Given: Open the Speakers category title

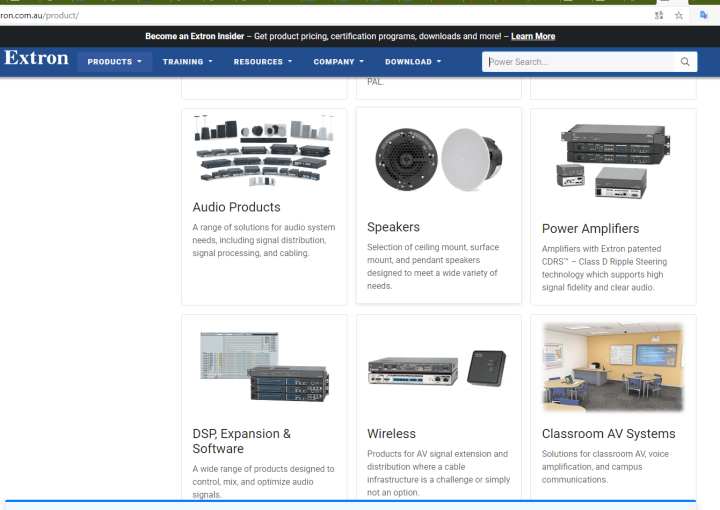Looking at the screenshot, I should (393, 227).
